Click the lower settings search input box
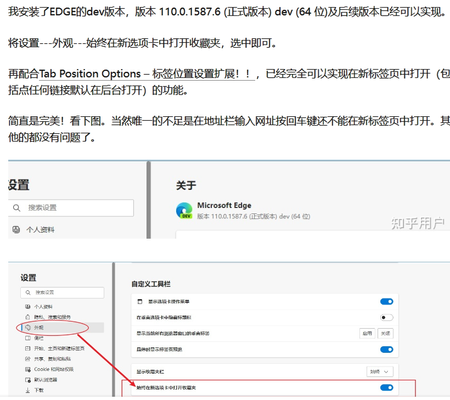 [x=62, y=292]
